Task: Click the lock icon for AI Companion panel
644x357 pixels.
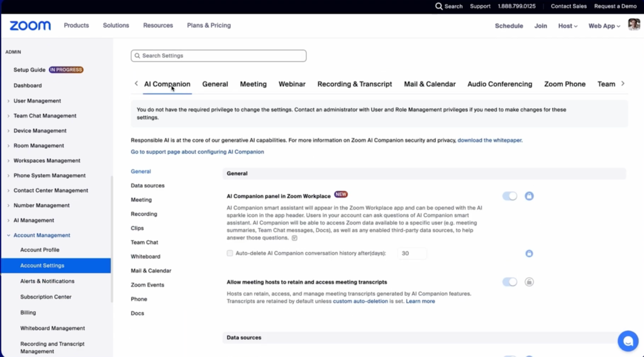Action: [529, 196]
